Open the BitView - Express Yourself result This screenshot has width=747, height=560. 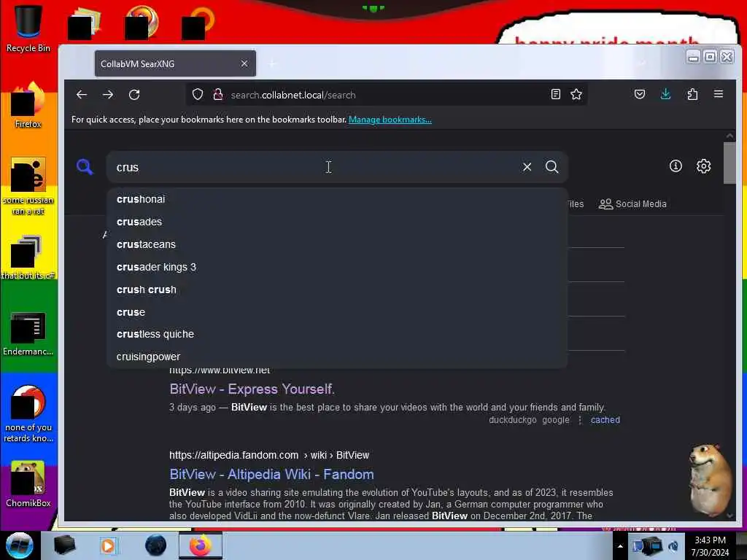252,389
